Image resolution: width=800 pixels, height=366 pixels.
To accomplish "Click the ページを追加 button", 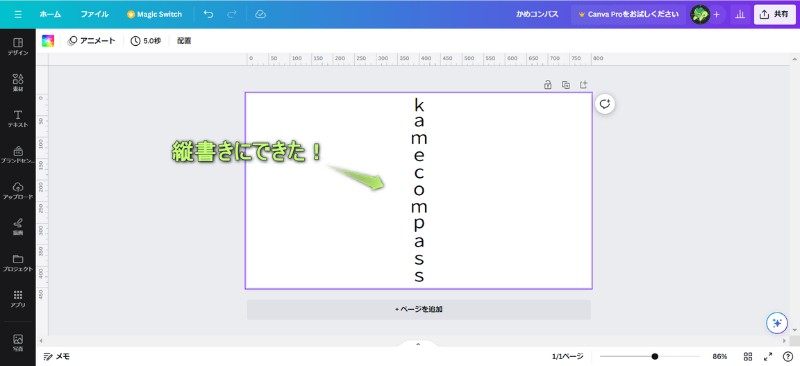I will point(419,309).
